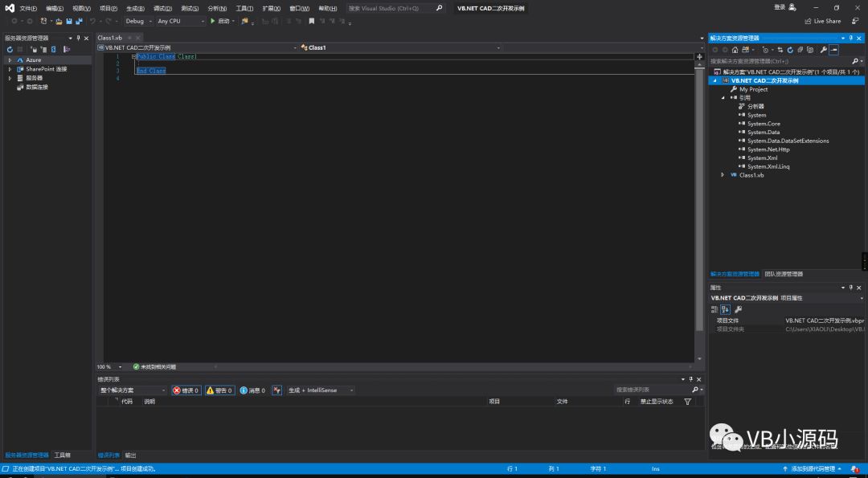The width and height of the screenshot is (868, 478).
Task: Click connect to database icon in Server Explorer
Action: [x=35, y=49]
